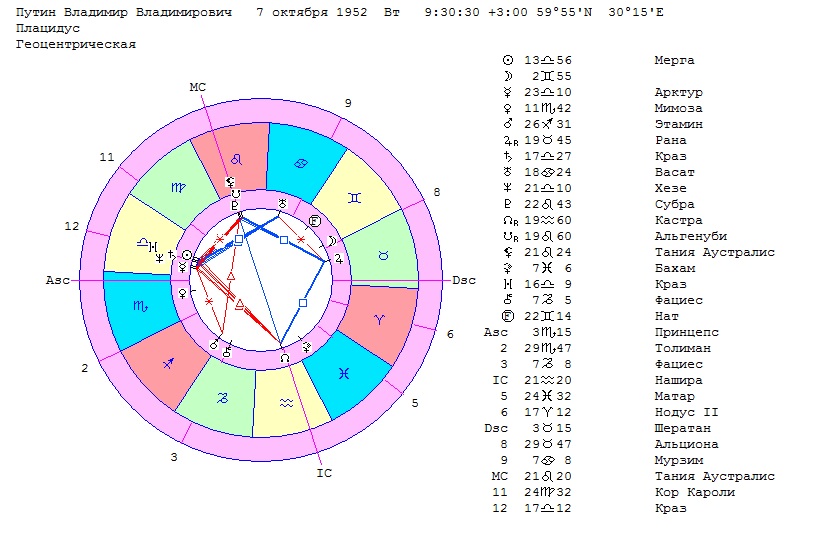Select the Asc label left of wheel
This screenshot has height=540, width=826.
tap(58, 281)
